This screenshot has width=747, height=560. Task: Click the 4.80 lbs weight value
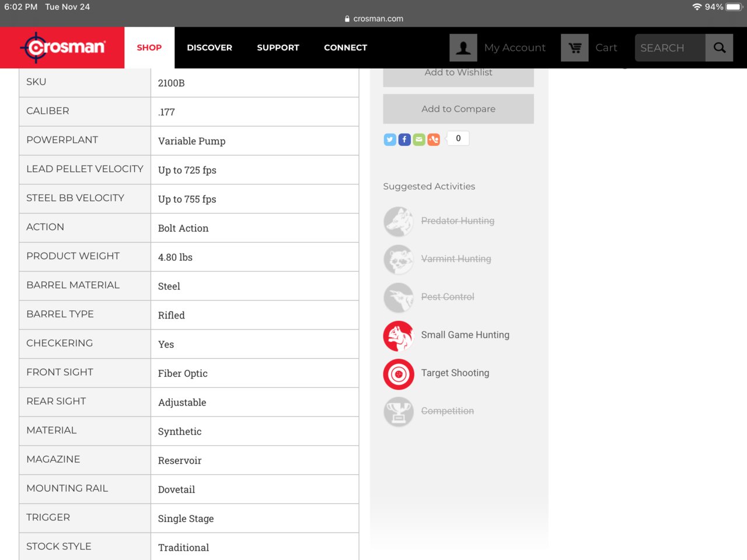(175, 257)
